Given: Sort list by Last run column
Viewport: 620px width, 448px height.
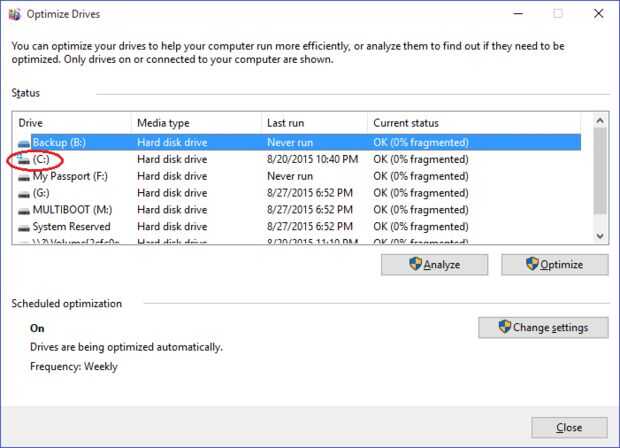Looking at the screenshot, I should 313,122.
